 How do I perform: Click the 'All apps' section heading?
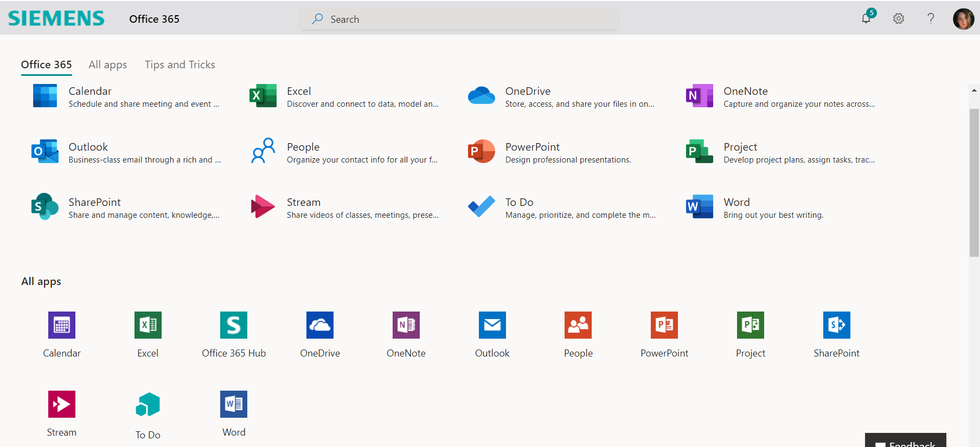tap(41, 281)
